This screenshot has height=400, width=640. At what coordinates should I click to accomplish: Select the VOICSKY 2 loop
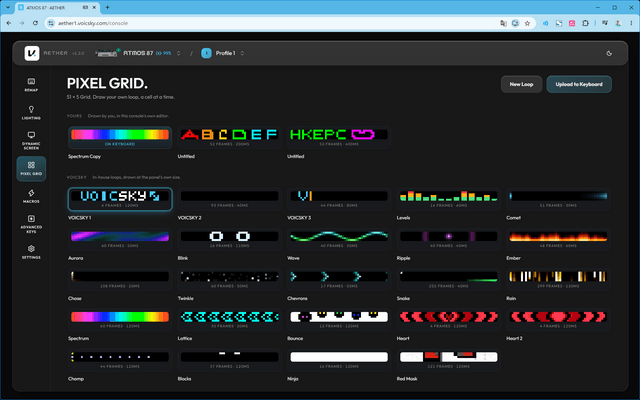pyautogui.click(x=229, y=199)
